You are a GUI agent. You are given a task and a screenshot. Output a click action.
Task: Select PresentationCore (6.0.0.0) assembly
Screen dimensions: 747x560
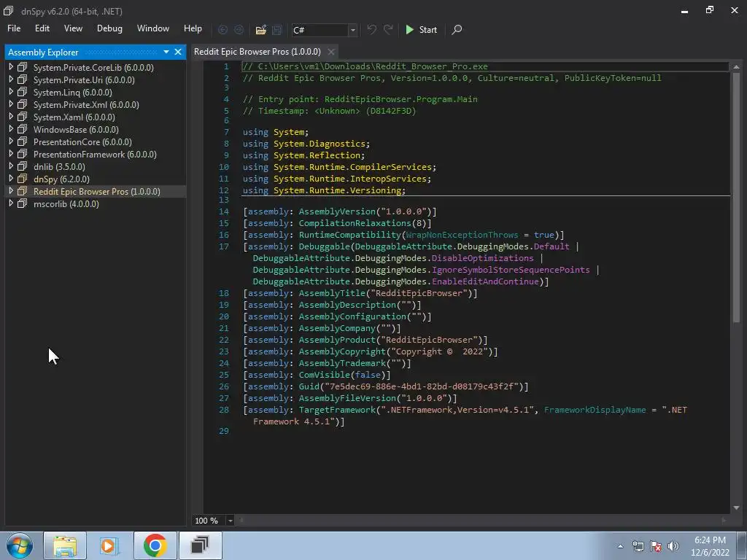(82, 142)
